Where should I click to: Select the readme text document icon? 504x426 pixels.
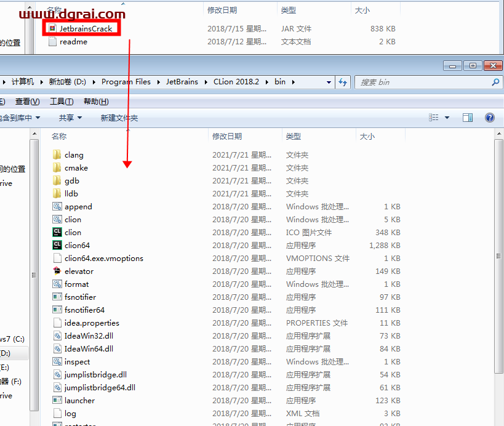52,41
